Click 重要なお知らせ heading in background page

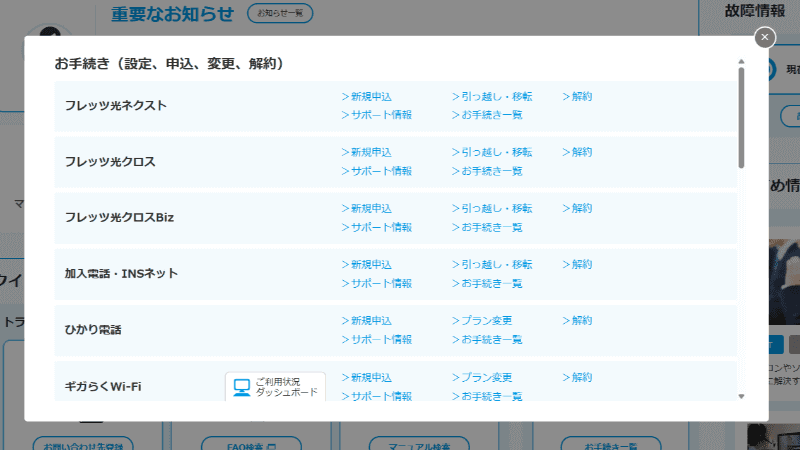click(x=172, y=14)
